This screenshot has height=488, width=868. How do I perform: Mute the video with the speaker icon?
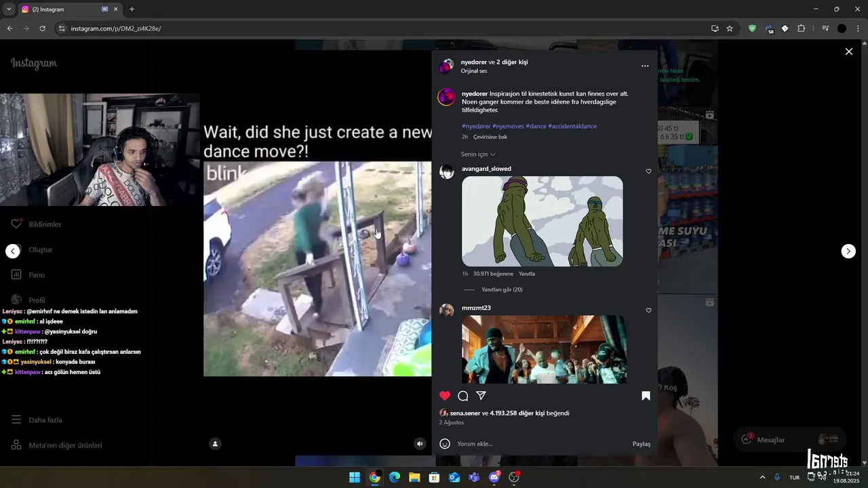(x=420, y=444)
